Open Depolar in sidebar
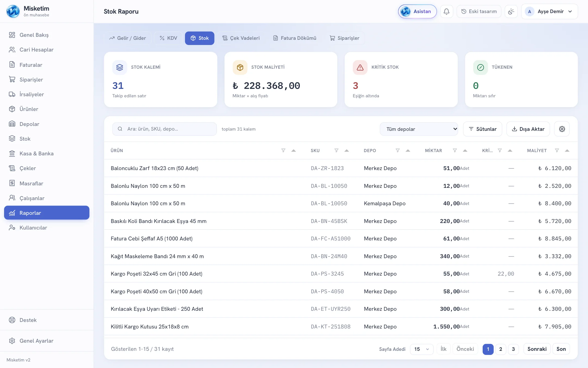This screenshot has height=368, width=588. coord(47,124)
